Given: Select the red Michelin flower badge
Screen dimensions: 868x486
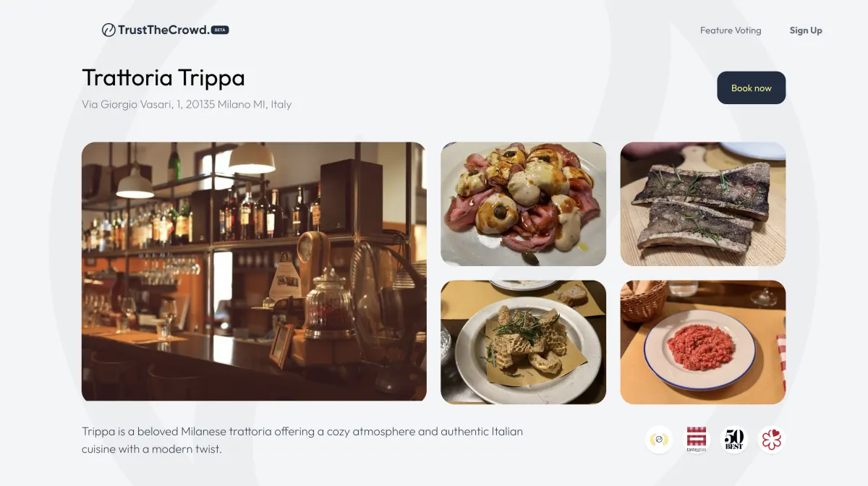Looking at the screenshot, I should [x=772, y=439].
